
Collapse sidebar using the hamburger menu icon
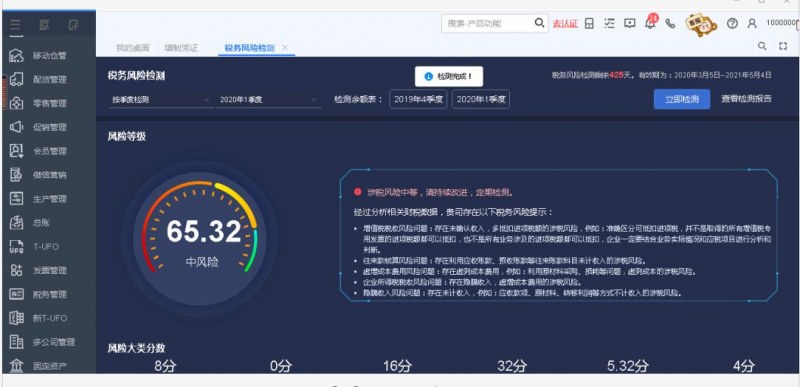click(15, 24)
